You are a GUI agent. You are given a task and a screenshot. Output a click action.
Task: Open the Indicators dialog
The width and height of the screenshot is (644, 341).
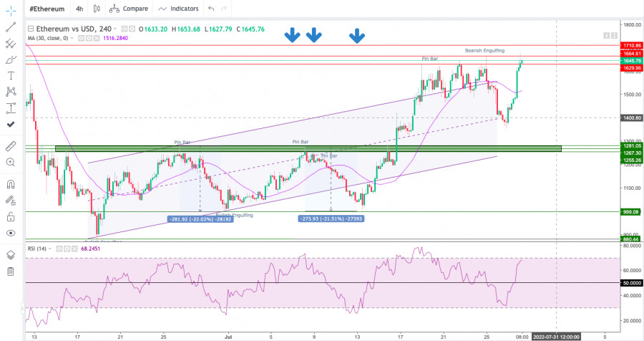pyautogui.click(x=178, y=9)
